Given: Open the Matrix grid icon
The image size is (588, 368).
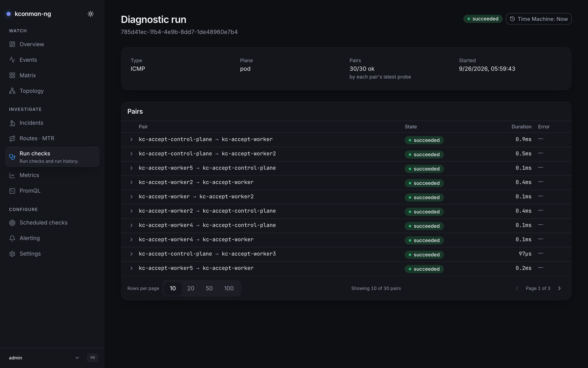Looking at the screenshot, I should click(12, 75).
